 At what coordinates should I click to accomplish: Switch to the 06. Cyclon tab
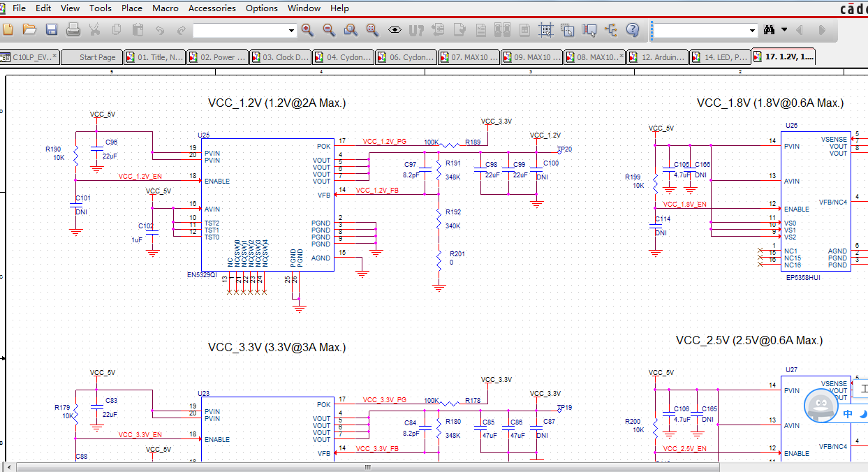point(406,57)
